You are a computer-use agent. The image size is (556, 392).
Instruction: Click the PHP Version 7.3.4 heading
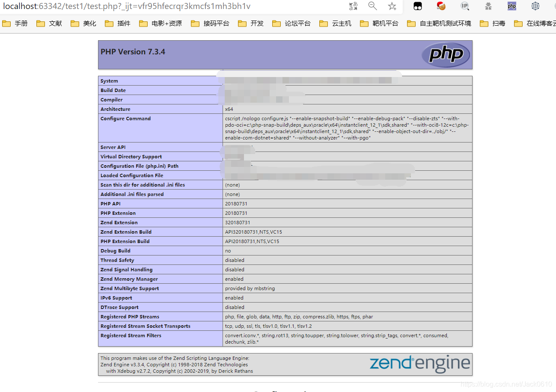pos(133,52)
